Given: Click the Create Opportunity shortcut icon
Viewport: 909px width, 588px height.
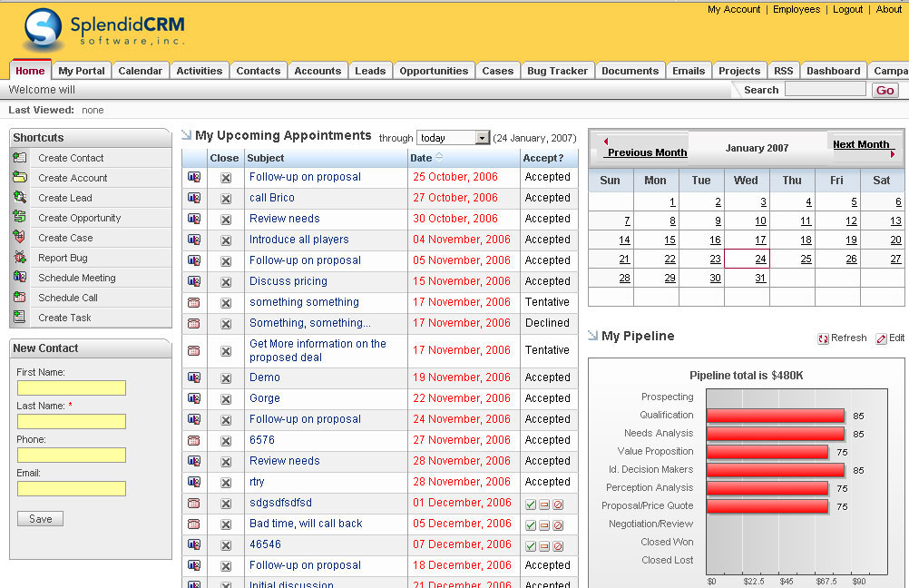Looking at the screenshot, I should (20, 218).
